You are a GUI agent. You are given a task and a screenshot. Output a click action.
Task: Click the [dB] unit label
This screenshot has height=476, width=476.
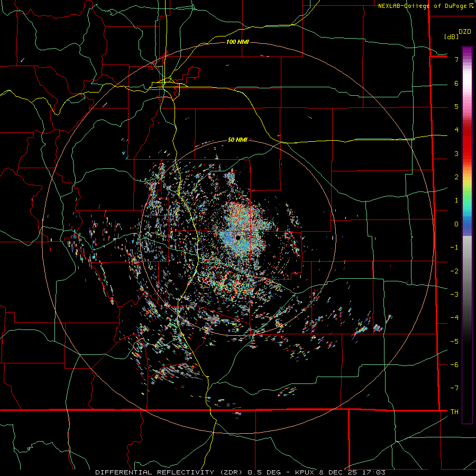[452, 36]
